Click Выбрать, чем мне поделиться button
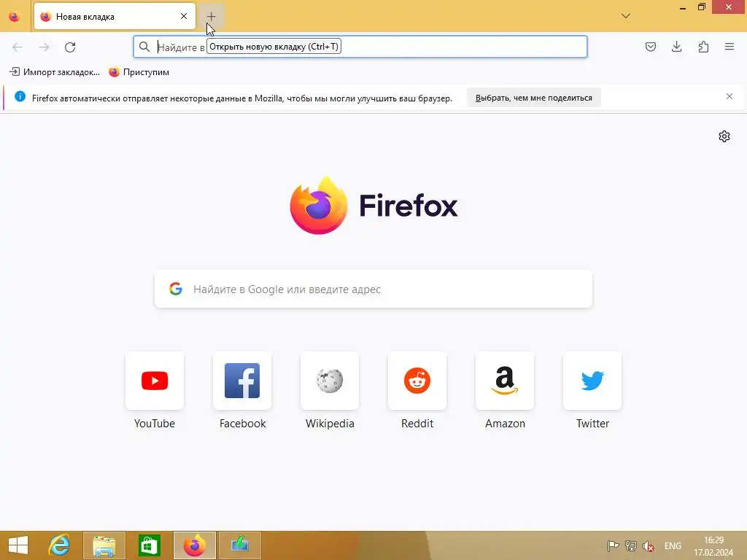 [533, 98]
